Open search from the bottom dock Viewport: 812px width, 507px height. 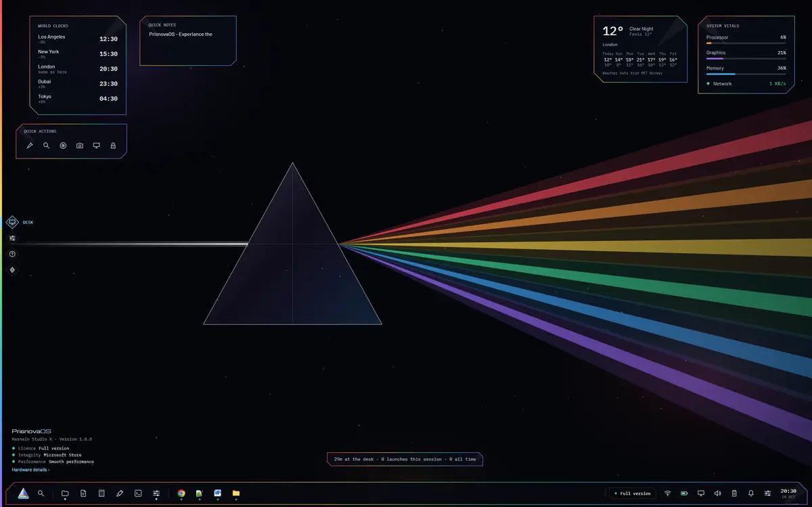point(41,493)
